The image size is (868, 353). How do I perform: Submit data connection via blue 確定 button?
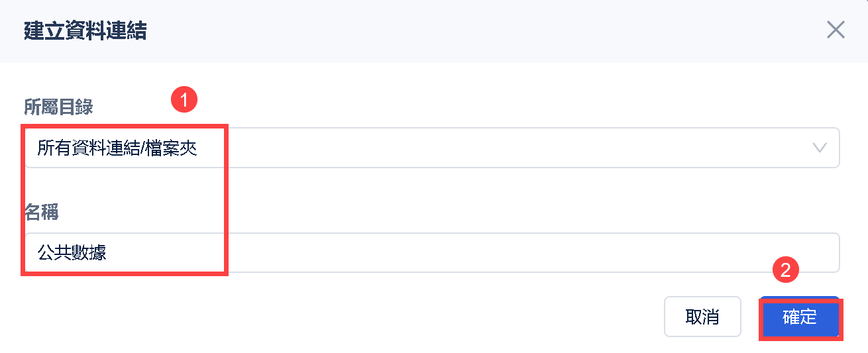800,317
